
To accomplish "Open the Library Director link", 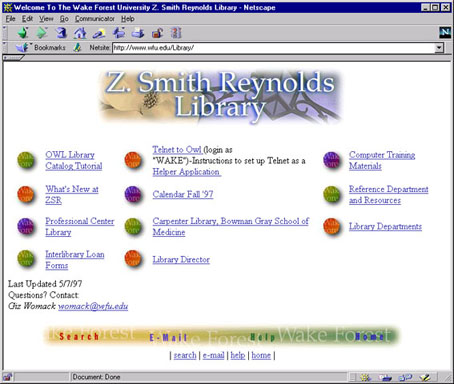I will click(x=181, y=260).
